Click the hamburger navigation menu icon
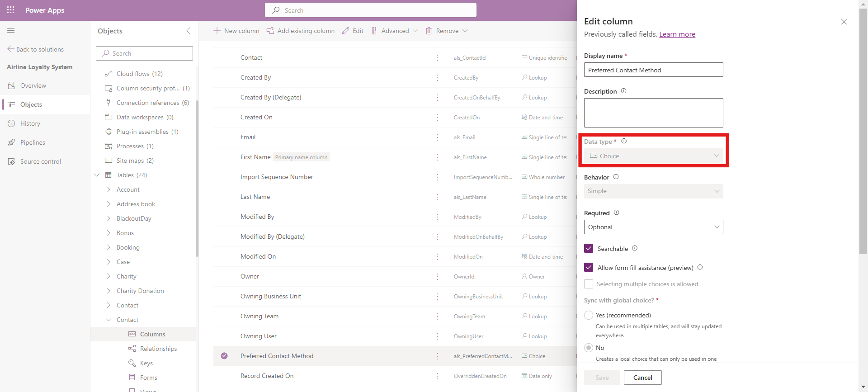This screenshot has width=868, height=392. pyautogui.click(x=11, y=31)
